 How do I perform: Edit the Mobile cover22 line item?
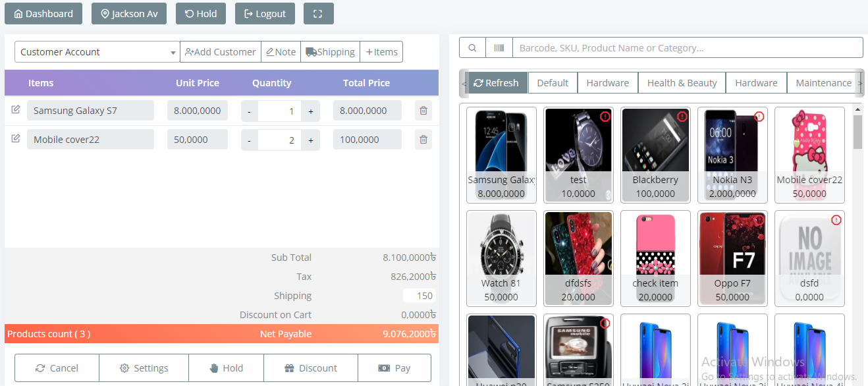[x=16, y=139]
